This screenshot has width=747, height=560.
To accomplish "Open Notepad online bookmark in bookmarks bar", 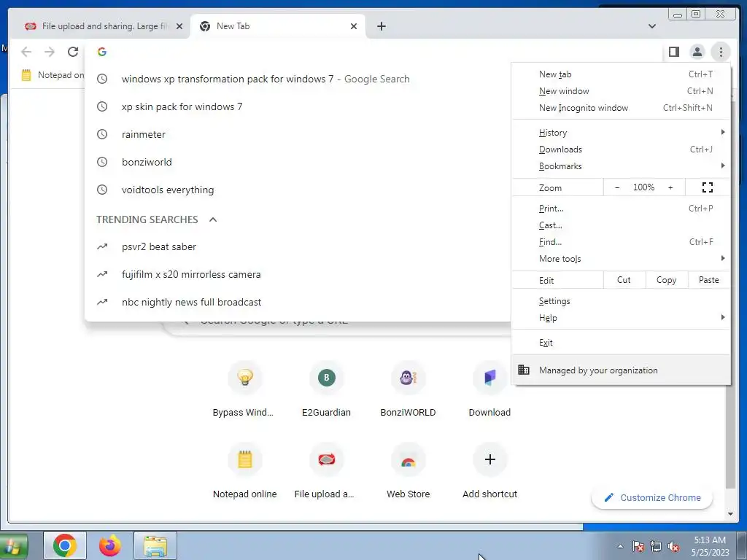I will 53,75.
